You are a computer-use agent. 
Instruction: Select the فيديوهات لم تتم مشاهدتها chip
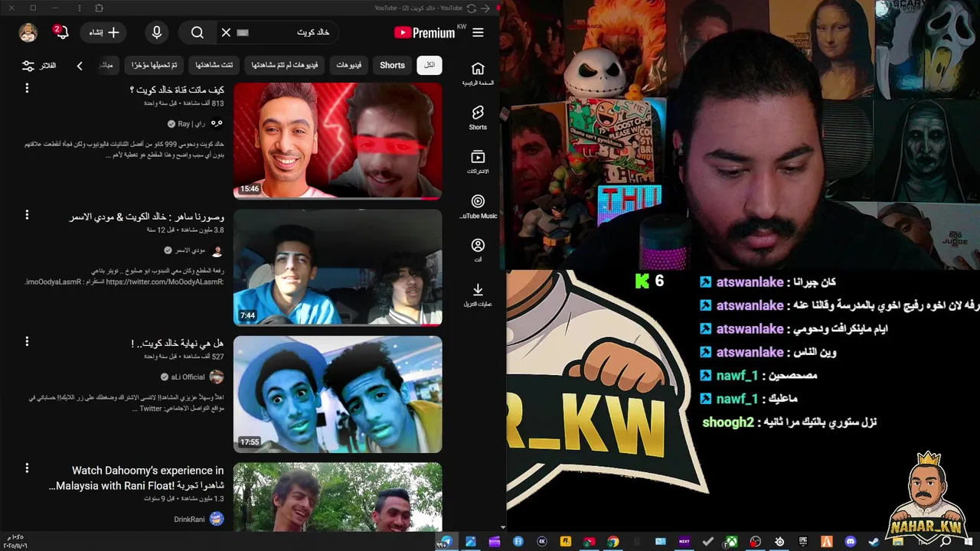(285, 65)
